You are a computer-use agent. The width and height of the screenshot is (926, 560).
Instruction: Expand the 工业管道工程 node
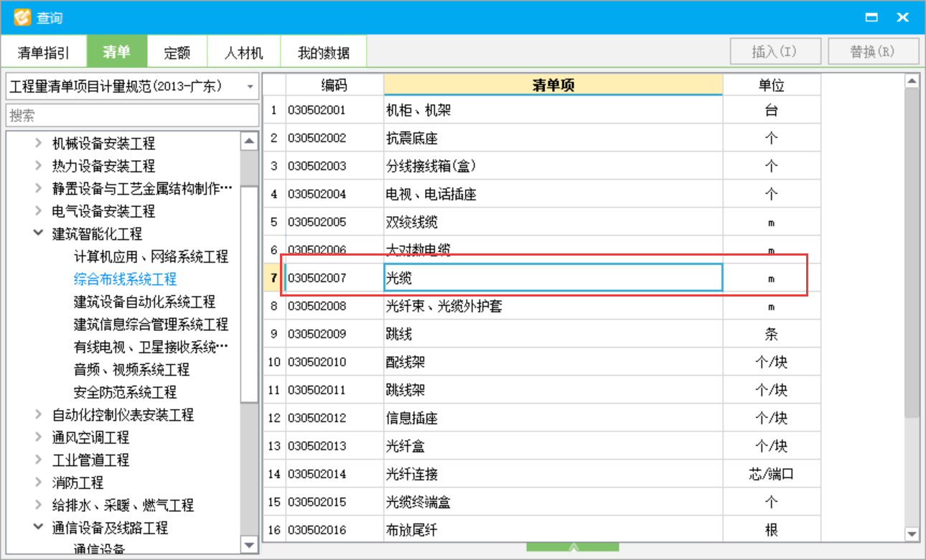pos(38,459)
